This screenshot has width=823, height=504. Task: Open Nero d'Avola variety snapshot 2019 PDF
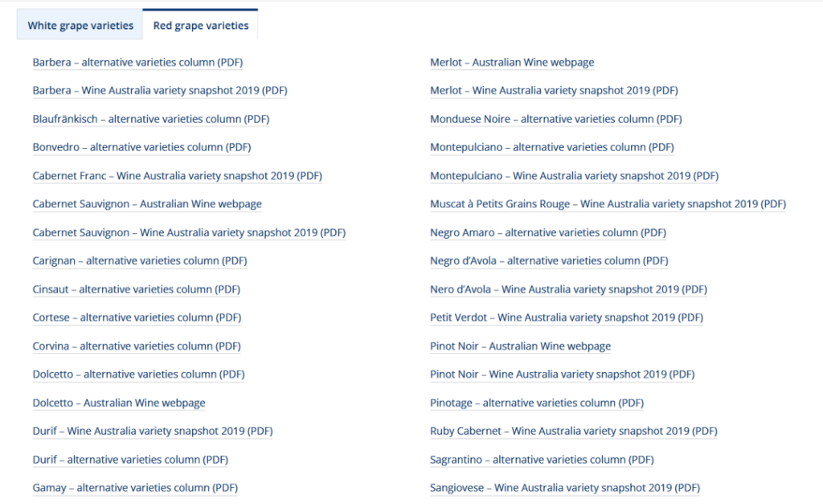click(x=568, y=289)
